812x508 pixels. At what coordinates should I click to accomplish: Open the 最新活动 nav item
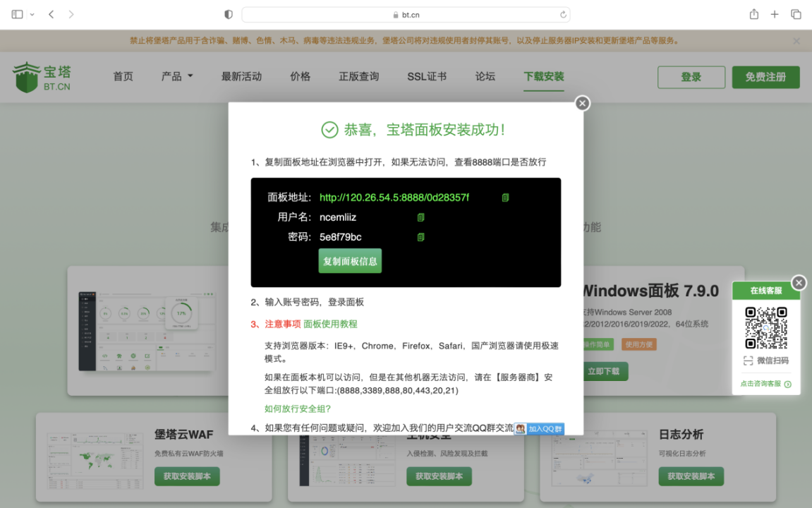pyautogui.click(x=241, y=77)
